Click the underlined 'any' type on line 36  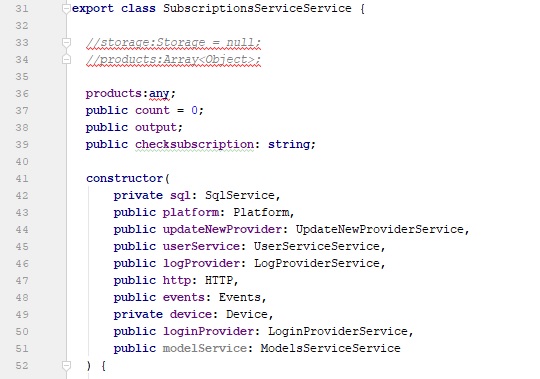pyautogui.click(x=159, y=94)
